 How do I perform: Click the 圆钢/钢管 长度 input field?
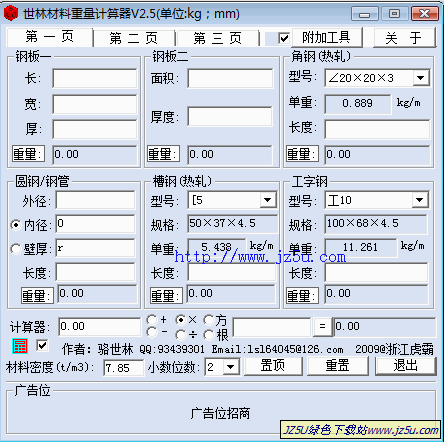tap(95, 272)
